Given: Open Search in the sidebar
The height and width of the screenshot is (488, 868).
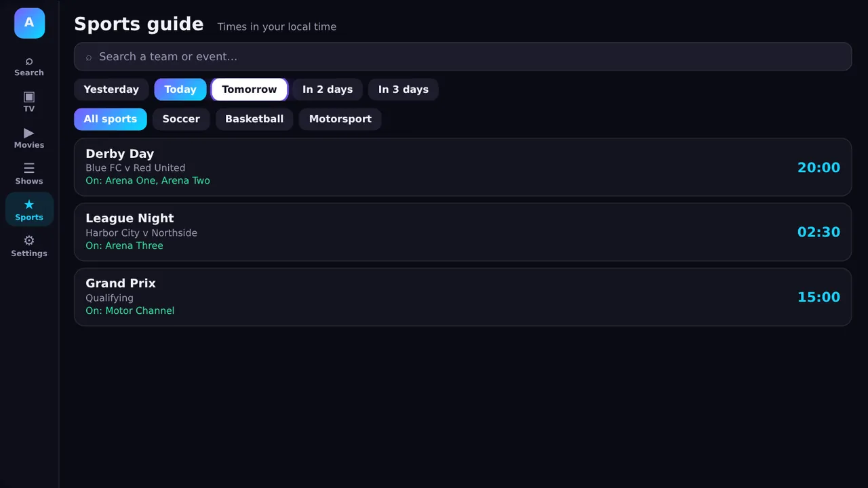Looking at the screenshot, I should tap(29, 66).
